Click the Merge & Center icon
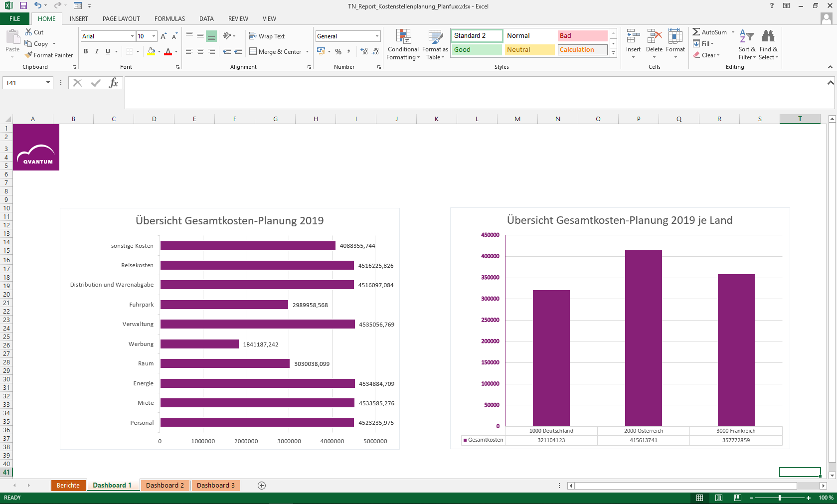 pos(253,51)
